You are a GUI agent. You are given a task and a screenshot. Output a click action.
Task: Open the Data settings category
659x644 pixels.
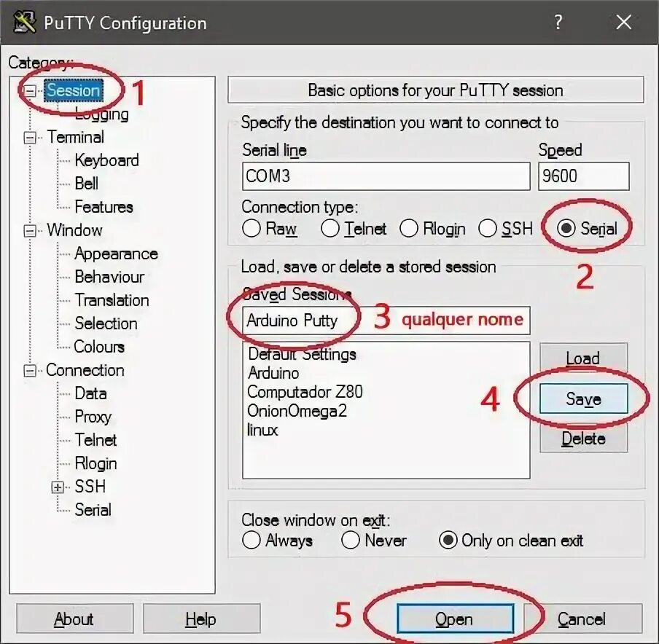tap(90, 393)
